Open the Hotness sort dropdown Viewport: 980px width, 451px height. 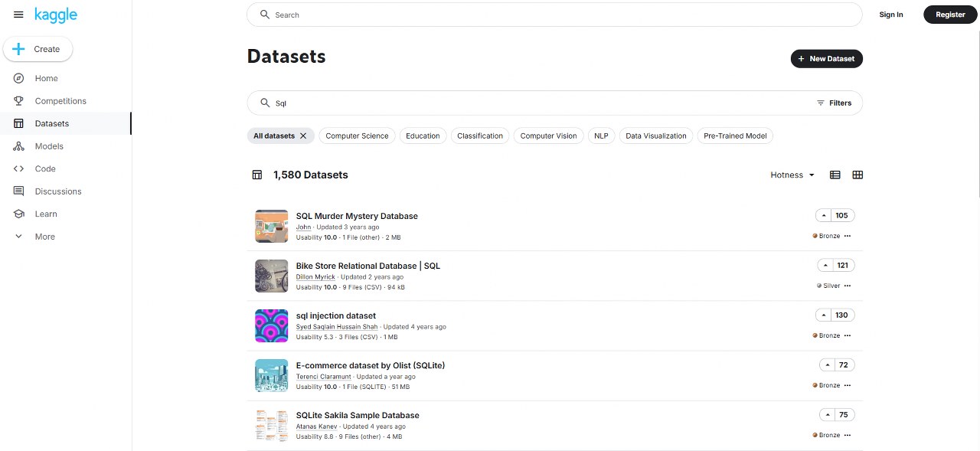tap(792, 175)
